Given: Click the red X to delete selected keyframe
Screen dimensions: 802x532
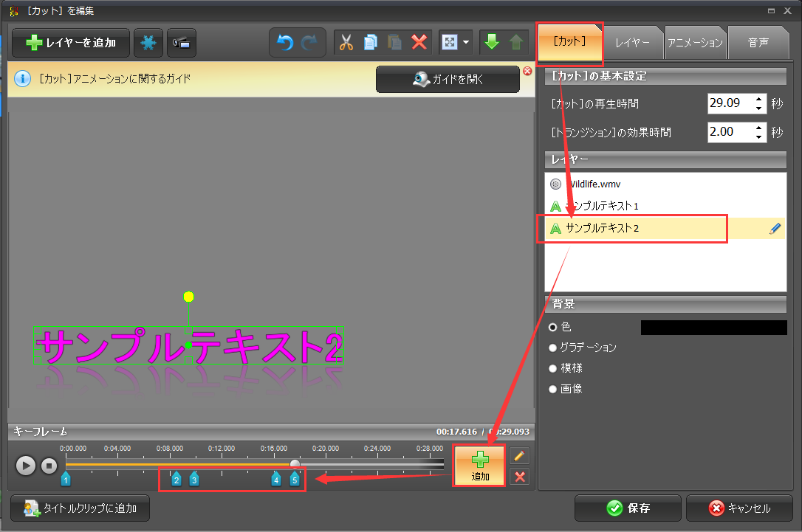Looking at the screenshot, I should (x=519, y=476).
